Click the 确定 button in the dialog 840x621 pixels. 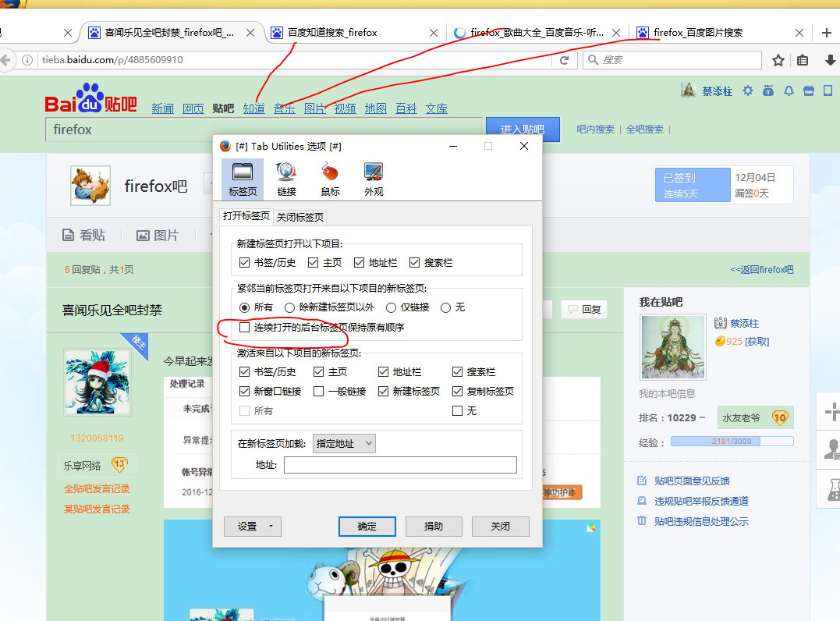[x=367, y=526]
